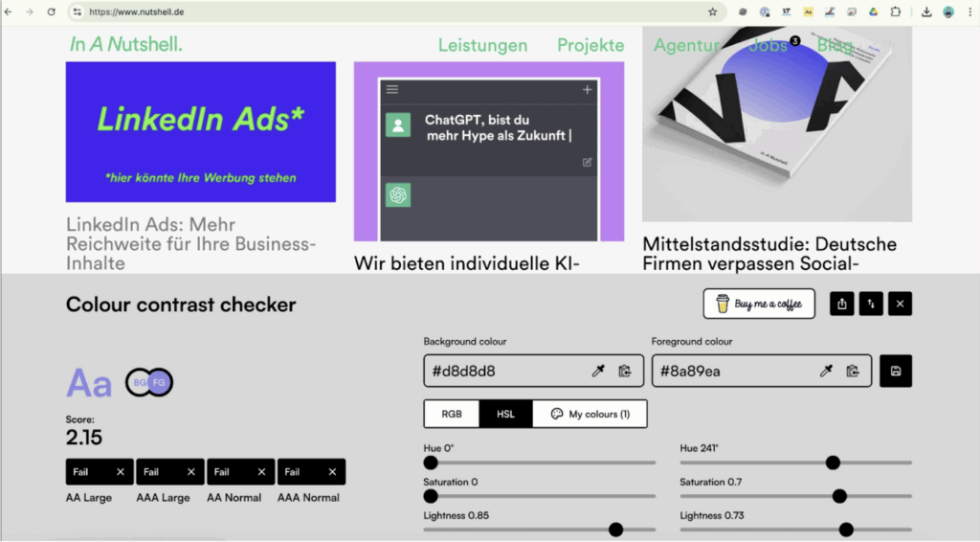Pick background colour with the eyedropper

click(598, 371)
